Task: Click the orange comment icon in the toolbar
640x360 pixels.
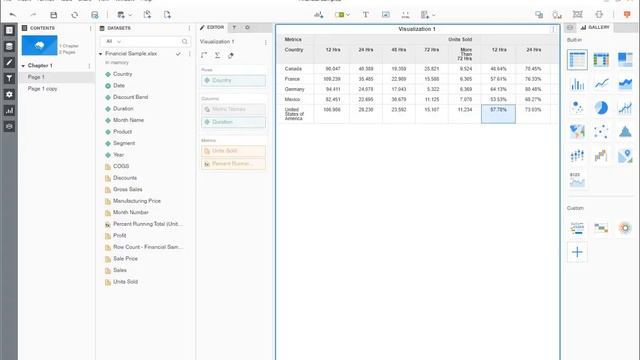Action: tap(627, 15)
